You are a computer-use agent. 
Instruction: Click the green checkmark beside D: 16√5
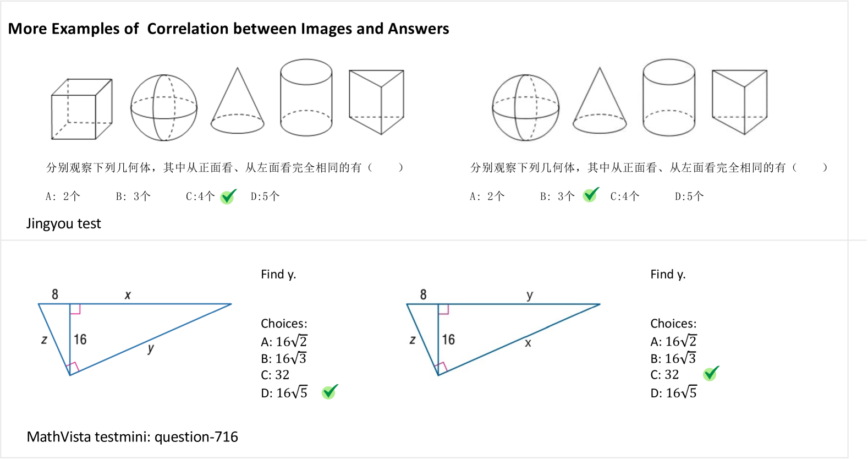tap(330, 392)
